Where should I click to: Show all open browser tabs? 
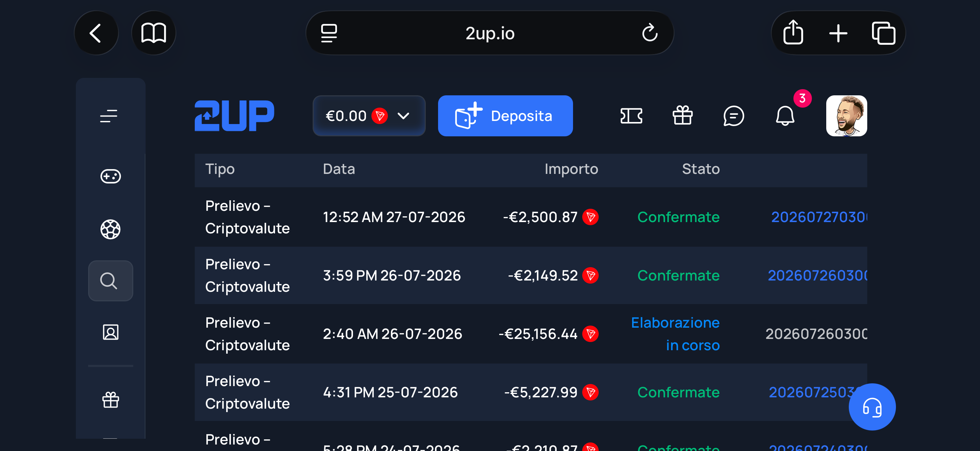[883, 33]
